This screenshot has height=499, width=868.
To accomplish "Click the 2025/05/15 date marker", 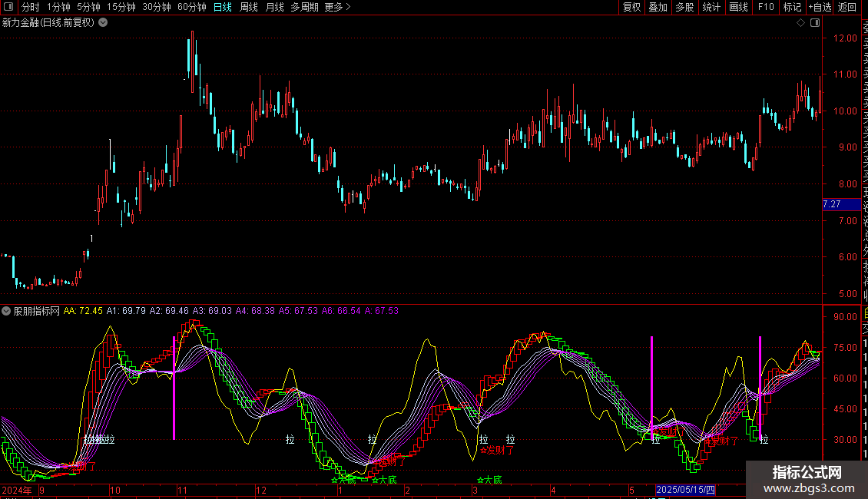I will tap(685, 490).
